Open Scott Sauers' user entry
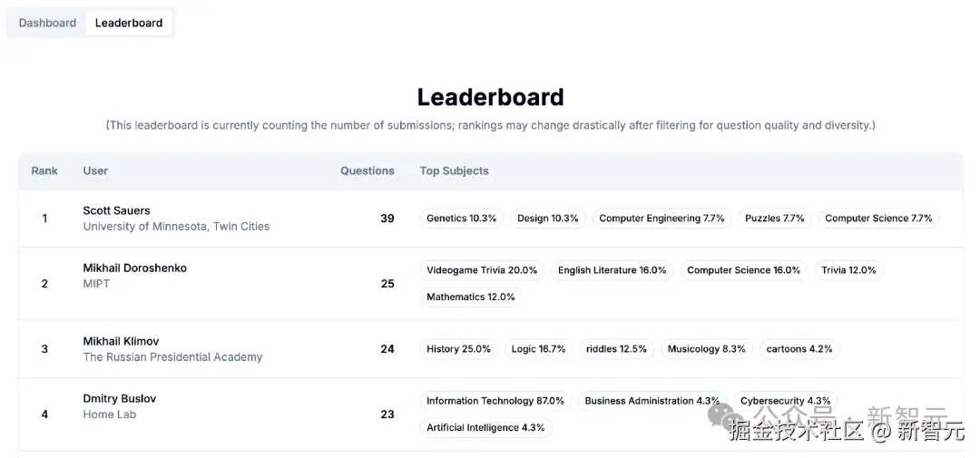 116,210
